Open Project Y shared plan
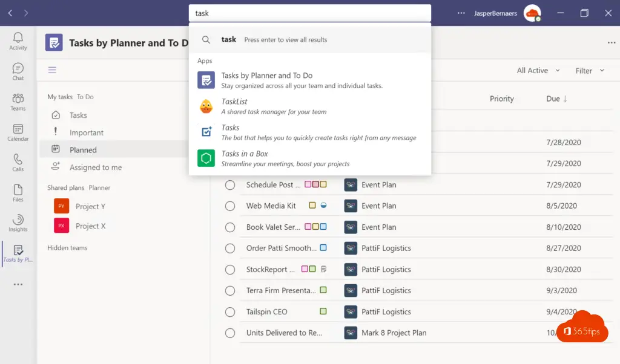Image resolution: width=620 pixels, height=364 pixels. (x=90, y=206)
